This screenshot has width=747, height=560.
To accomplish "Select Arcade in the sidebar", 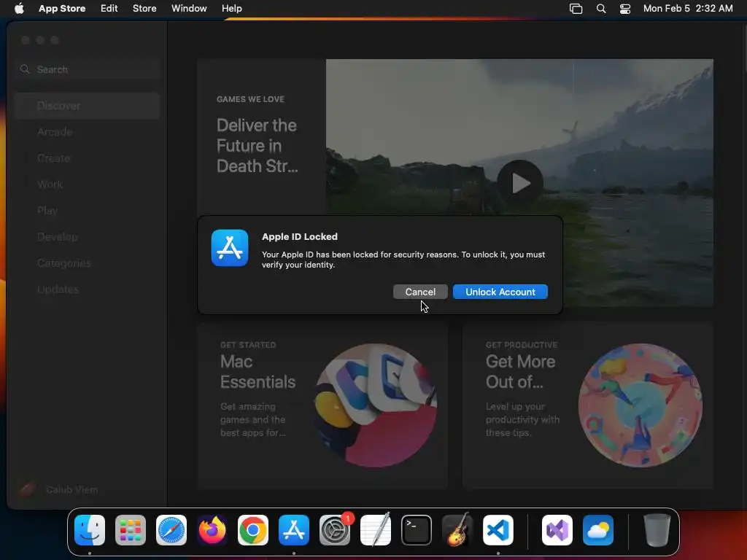I will (88, 132).
